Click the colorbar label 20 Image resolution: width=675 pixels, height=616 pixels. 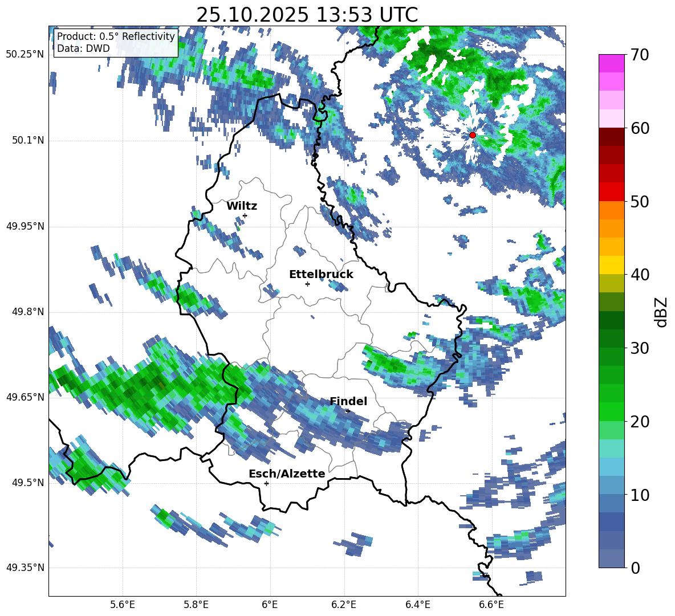[640, 422]
